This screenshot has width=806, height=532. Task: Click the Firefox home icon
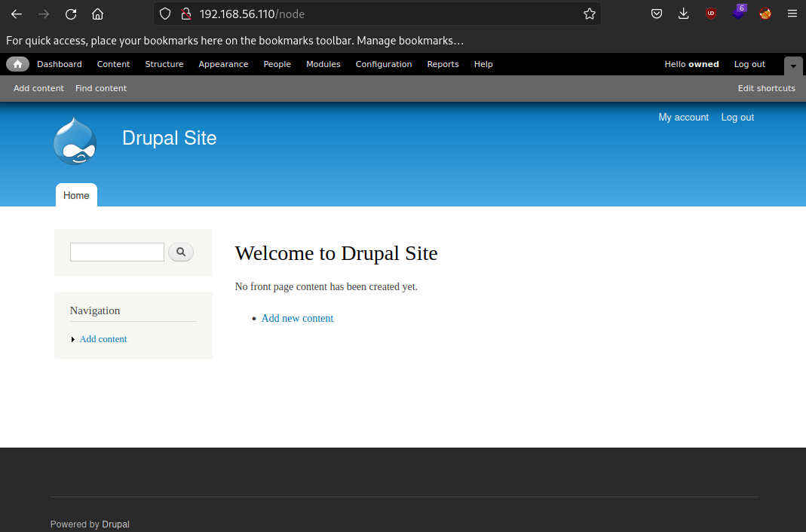coord(98,14)
